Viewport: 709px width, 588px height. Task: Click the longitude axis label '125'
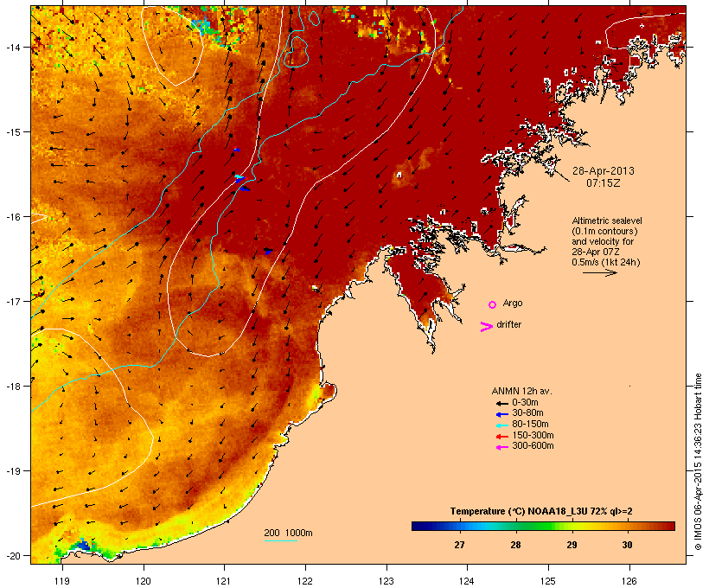tap(548, 581)
